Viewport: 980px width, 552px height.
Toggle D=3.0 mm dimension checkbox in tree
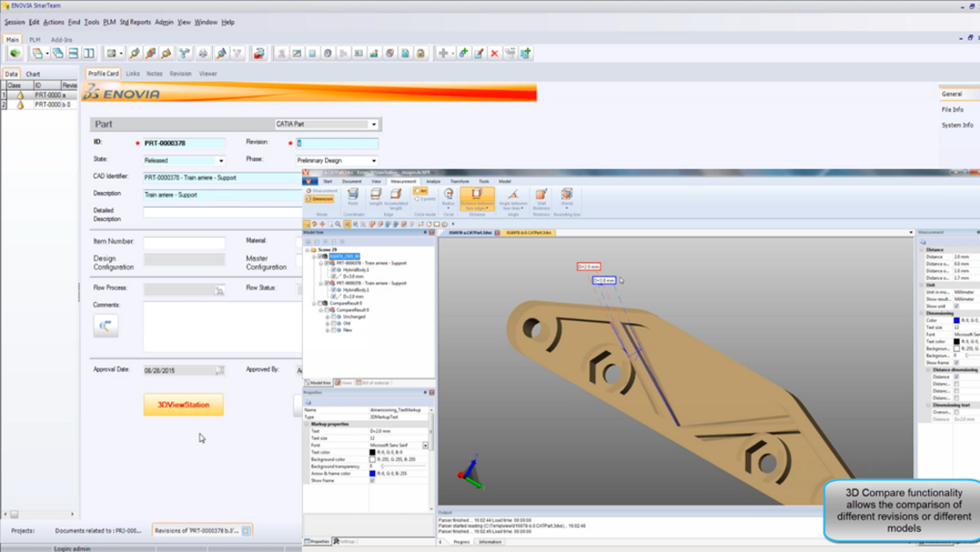coord(333,276)
